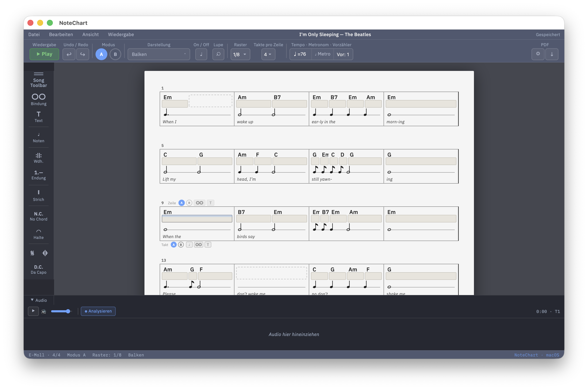Open the Wiedergabe menu

(121, 35)
